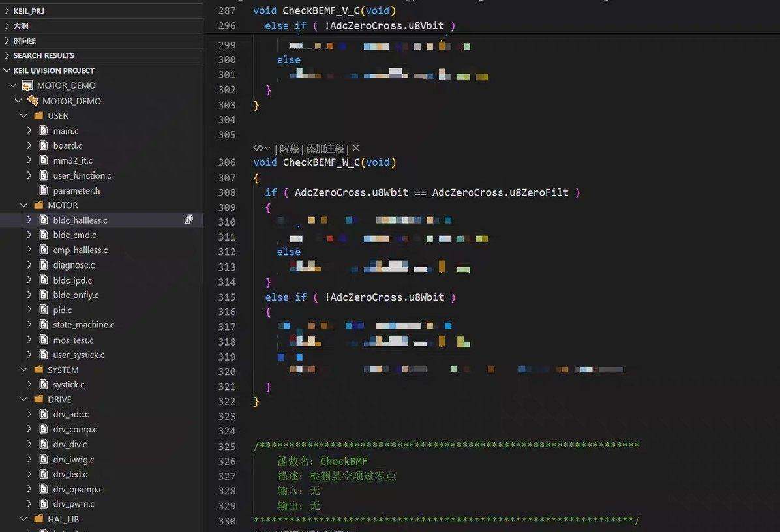Click the 解释 code lens link
This screenshot has width=780, height=532.
click(x=289, y=148)
